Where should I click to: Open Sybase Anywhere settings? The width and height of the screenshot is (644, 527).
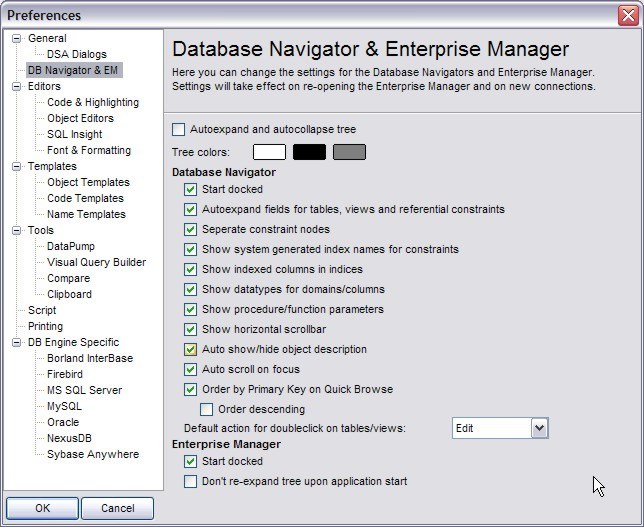click(93, 455)
